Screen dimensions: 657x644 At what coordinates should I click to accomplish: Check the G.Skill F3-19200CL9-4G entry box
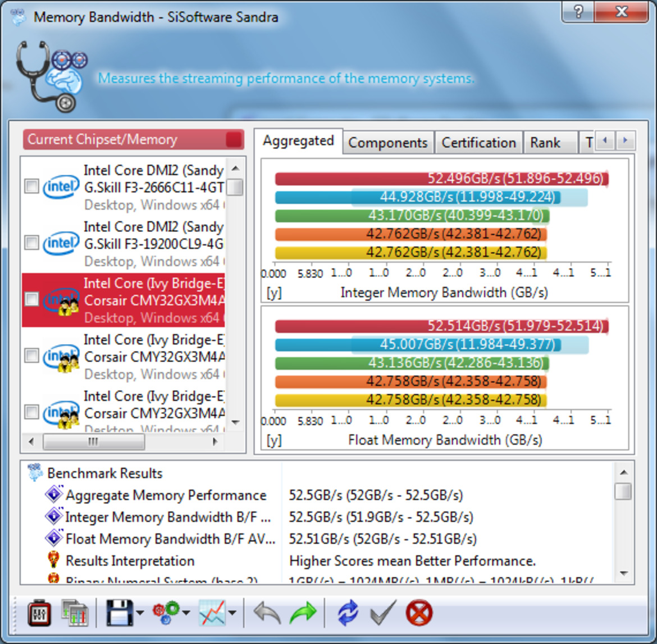tap(32, 243)
